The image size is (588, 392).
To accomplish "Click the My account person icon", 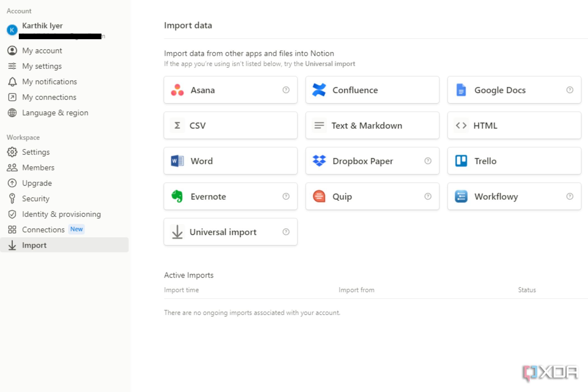I will pos(12,50).
